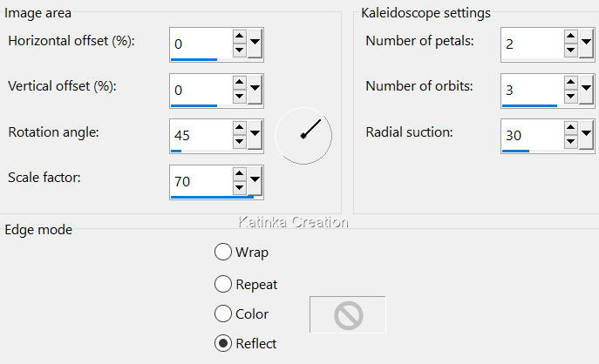Decrease Scale factor with down arrow
599x364 pixels.
pyautogui.click(x=239, y=188)
